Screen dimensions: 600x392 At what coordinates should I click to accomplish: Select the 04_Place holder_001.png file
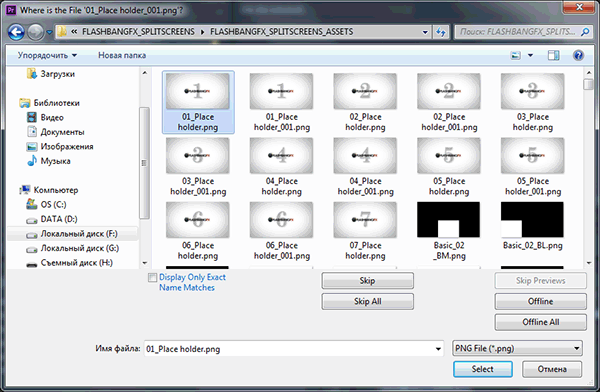click(x=365, y=167)
